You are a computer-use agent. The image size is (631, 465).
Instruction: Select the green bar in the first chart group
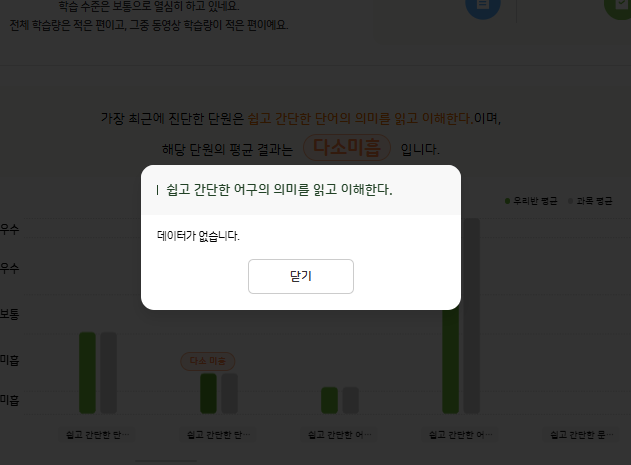point(87,372)
